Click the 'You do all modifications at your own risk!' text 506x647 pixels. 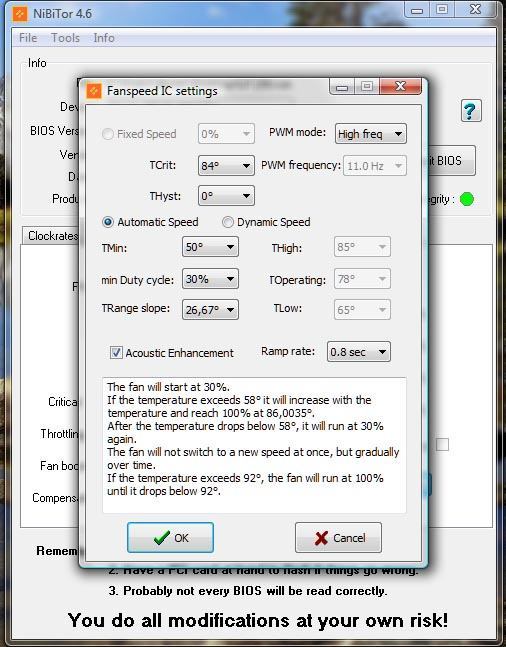click(x=258, y=620)
